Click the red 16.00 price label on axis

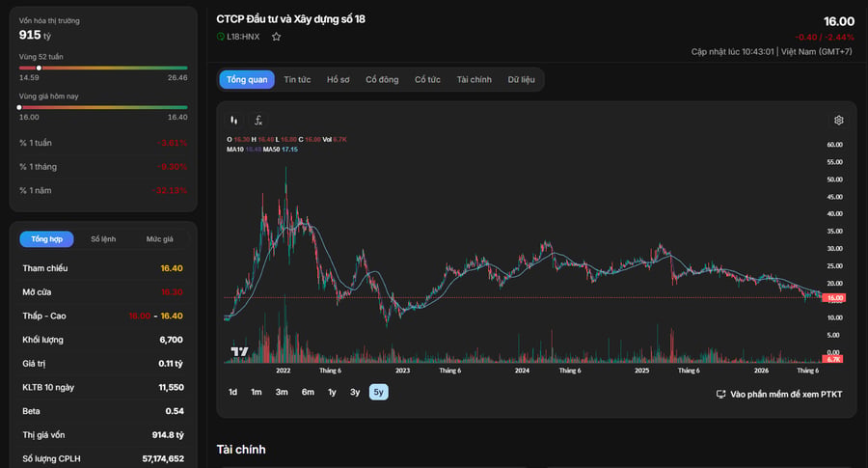(833, 298)
